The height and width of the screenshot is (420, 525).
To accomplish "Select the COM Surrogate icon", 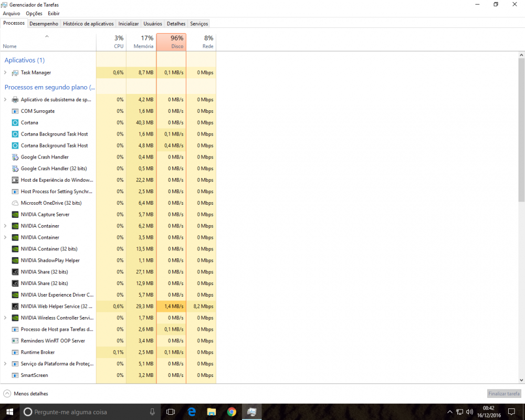I will [15, 111].
